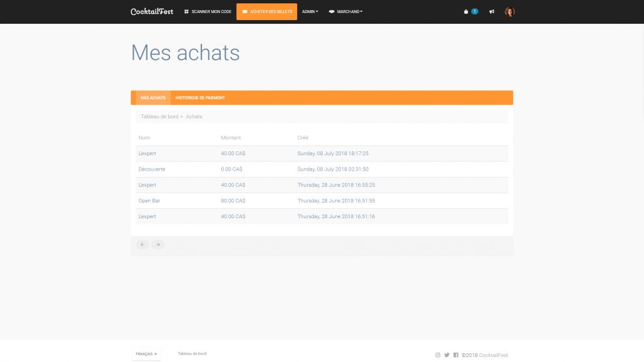This screenshot has height=362, width=644.
Task: Click the Nom column header
Action: pos(144,138)
